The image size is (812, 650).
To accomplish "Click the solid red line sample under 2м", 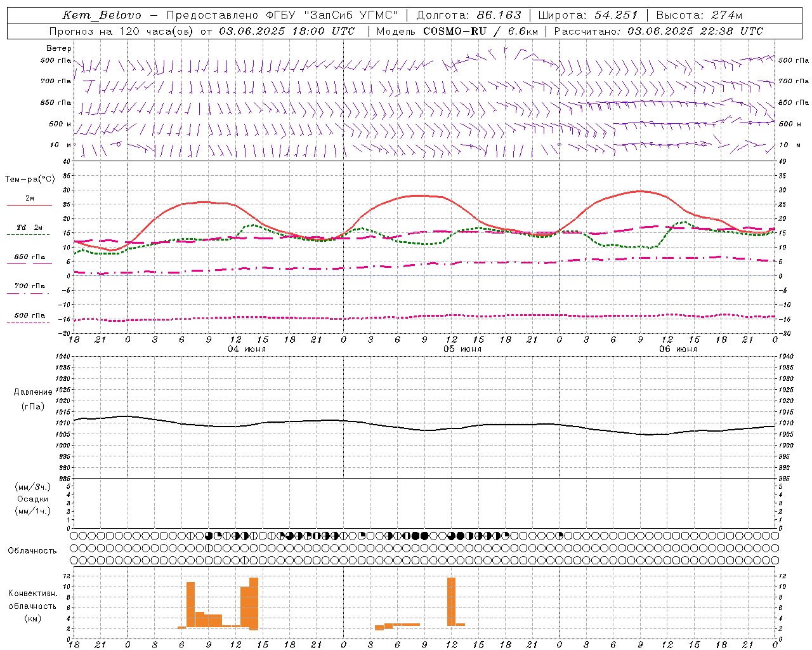I will [x=29, y=206].
